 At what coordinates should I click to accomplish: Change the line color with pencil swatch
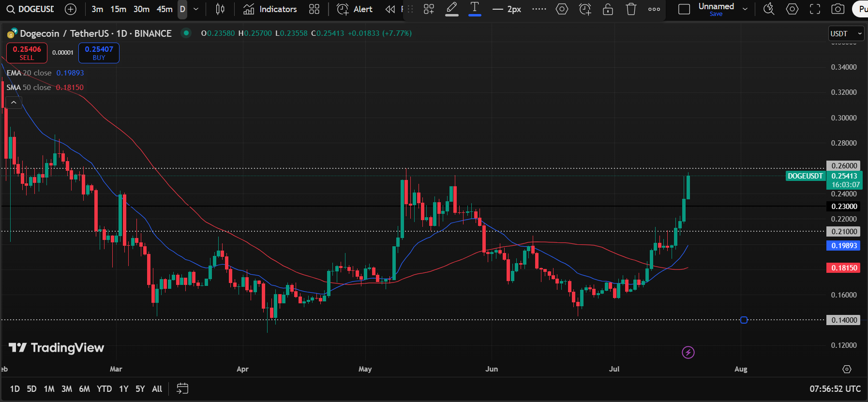click(x=452, y=9)
